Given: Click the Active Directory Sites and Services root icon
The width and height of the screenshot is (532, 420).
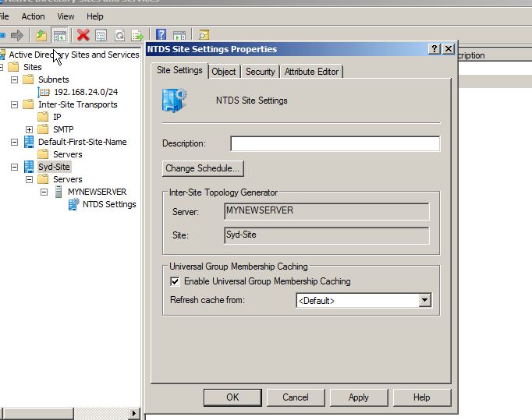Looking at the screenshot, I should [2, 55].
